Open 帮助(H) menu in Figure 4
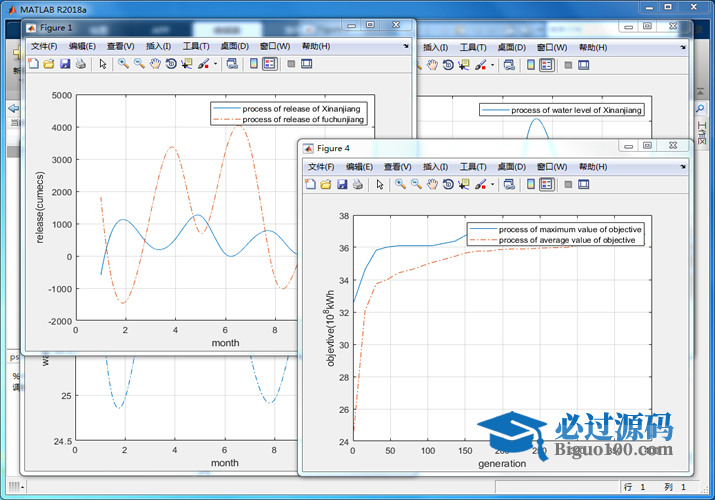Image resolution: width=715 pixels, height=500 pixels. pos(593,167)
